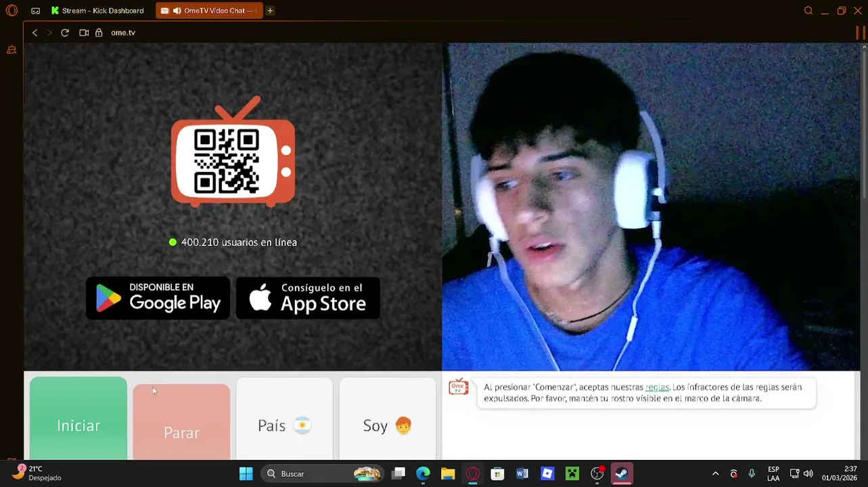Open site security padlock info
This screenshot has height=487, width=868.
click(x=99, y=32)
